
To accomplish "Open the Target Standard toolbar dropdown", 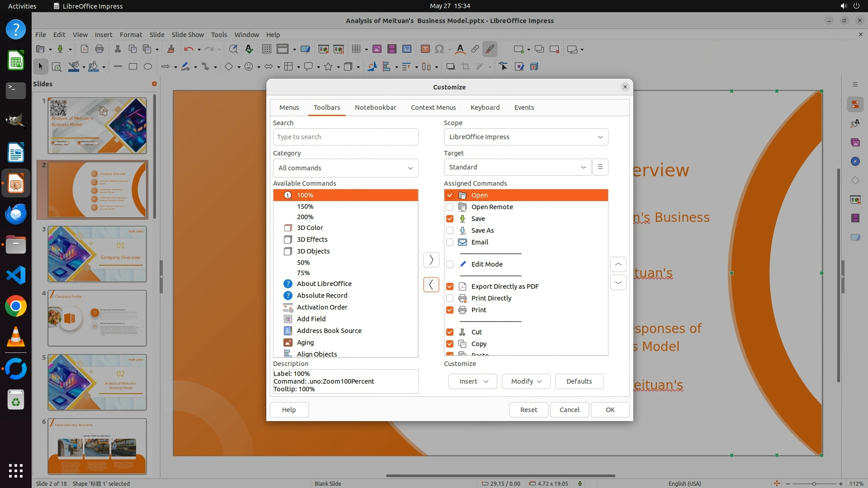I will pos(517,167).
